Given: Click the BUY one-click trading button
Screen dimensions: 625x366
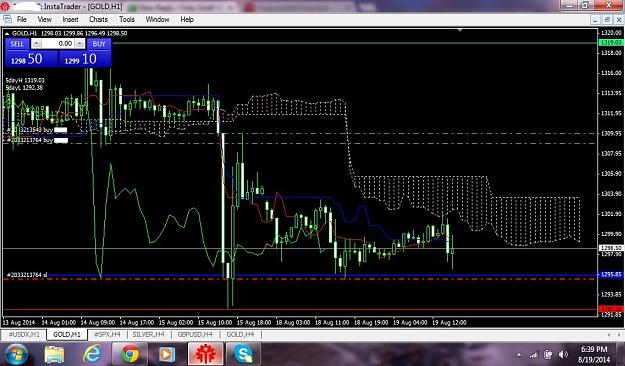Looking at the screenshot, I should [x=99, y=44].
